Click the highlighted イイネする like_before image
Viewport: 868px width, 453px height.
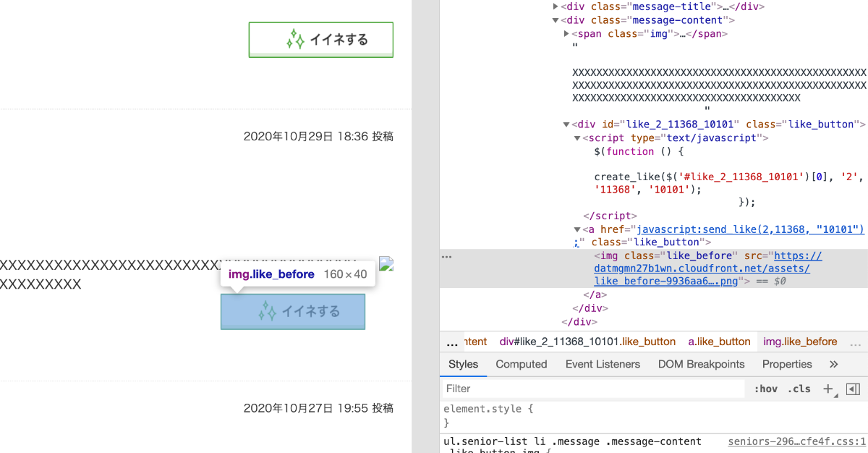[293, 312]
